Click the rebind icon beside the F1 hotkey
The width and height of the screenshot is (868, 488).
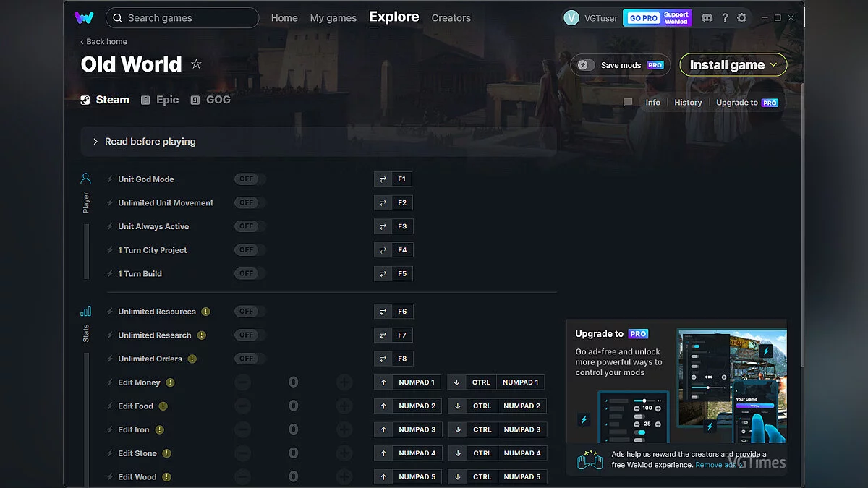tap(383, 179)
